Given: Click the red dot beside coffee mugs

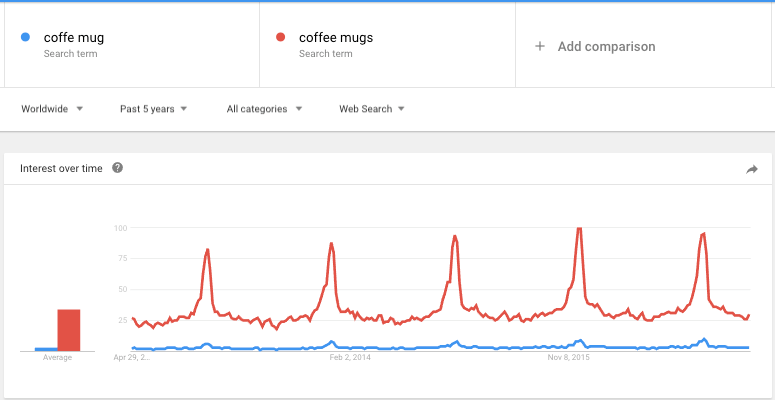Looking at the screenshot, I should [x=281, y=37].
